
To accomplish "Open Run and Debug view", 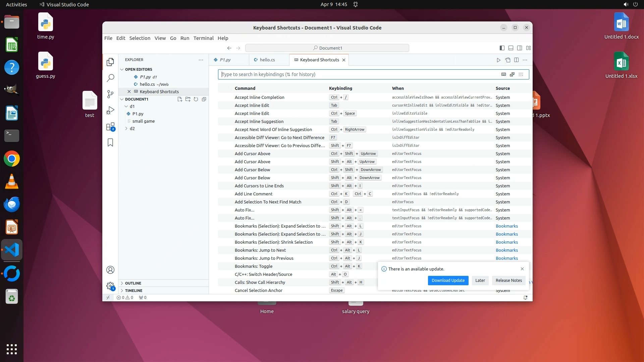I will [x=110, y=111].
